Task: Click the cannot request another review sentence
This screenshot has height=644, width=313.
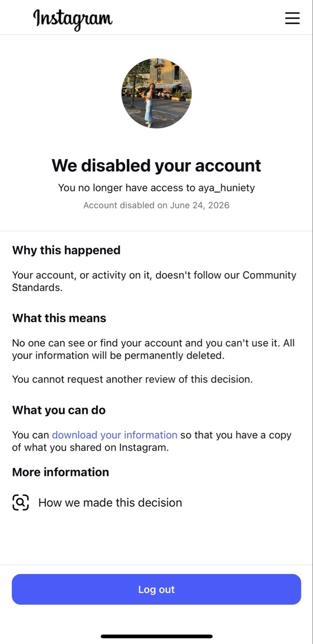Action: [132, 379]
